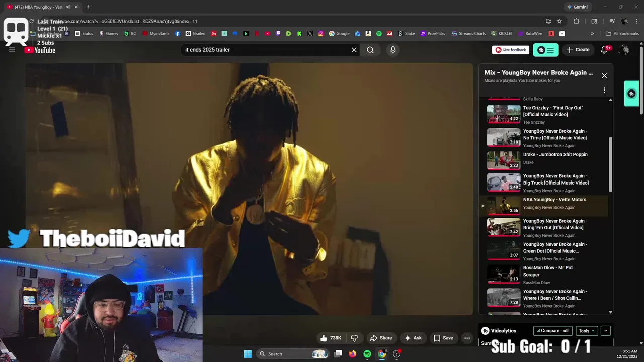Screen dimensions: 644x362
Task: Play the Bring 'Em Out video thumbnail
Action: pyautogui.click(x=504, y=227)
